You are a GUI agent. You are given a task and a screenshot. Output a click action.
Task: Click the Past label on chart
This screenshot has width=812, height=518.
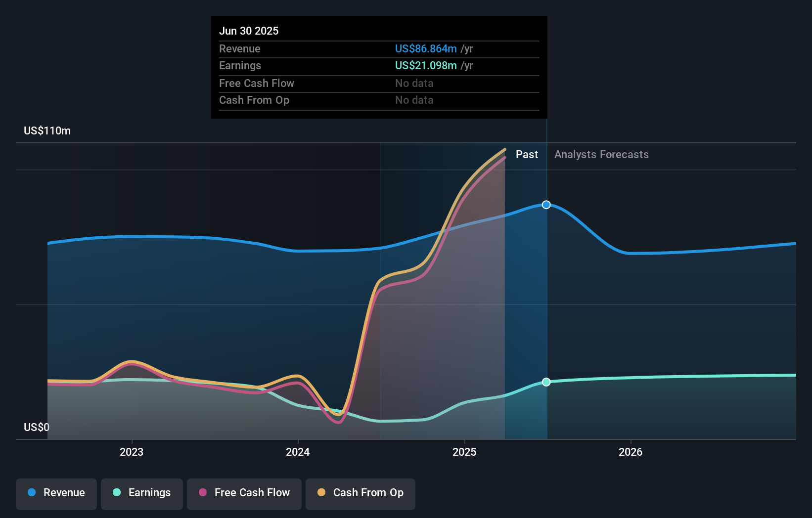(527, 154)
